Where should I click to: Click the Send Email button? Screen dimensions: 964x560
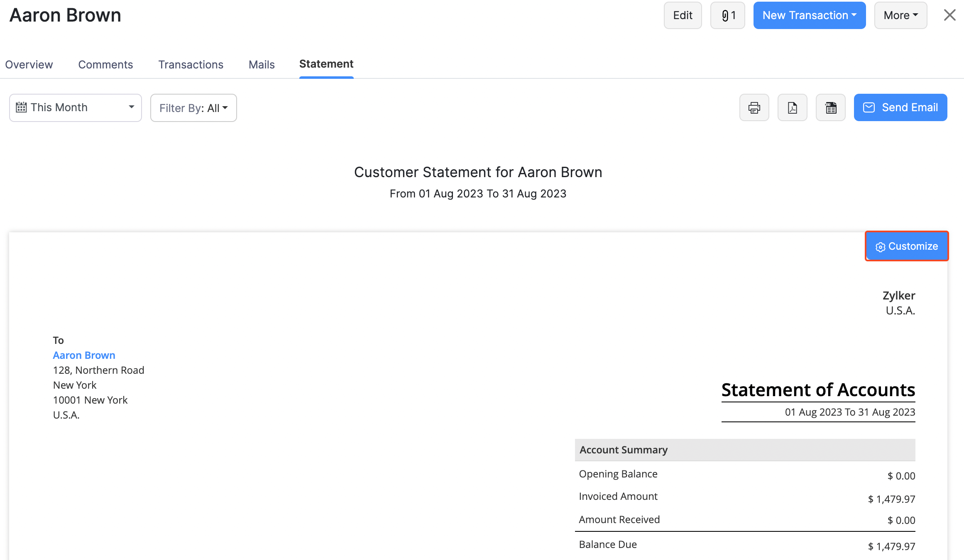(x=900, y=107)
